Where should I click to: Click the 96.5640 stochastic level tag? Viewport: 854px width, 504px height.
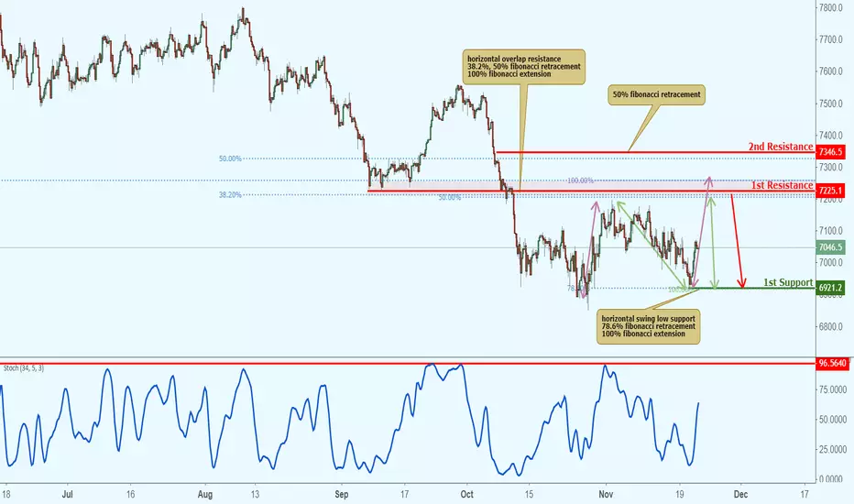pyautogui.click(x=833, y=364)
